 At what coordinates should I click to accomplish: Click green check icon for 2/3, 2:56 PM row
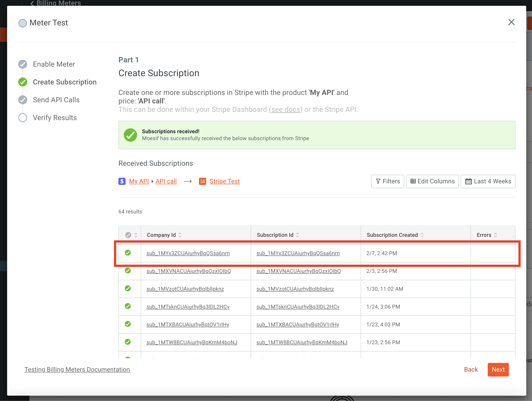pos(128,270)
